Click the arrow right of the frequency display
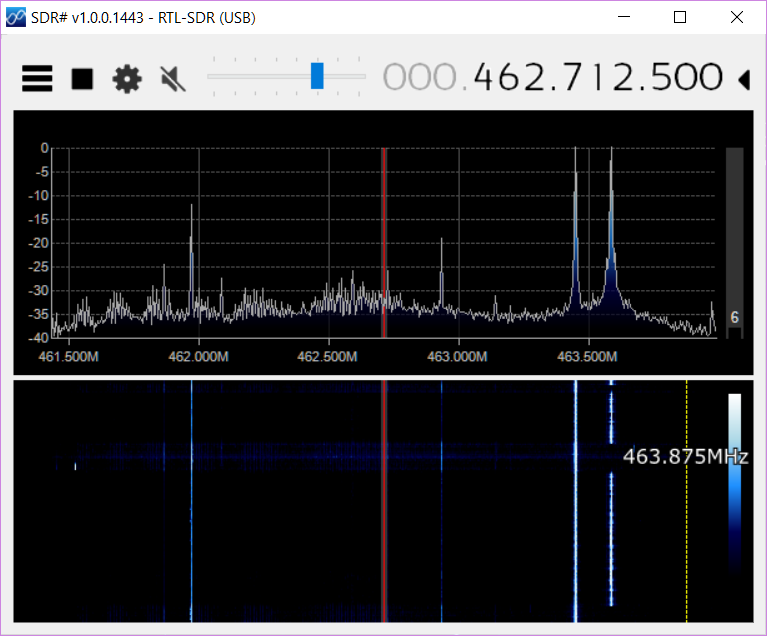 click(x=743, y=78)
